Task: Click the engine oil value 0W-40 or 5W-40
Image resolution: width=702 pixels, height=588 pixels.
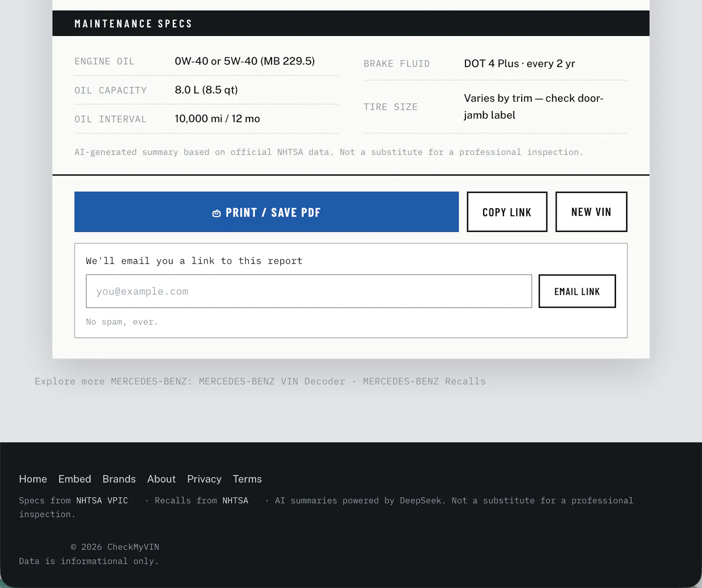Action: click(x=244, y=61)
